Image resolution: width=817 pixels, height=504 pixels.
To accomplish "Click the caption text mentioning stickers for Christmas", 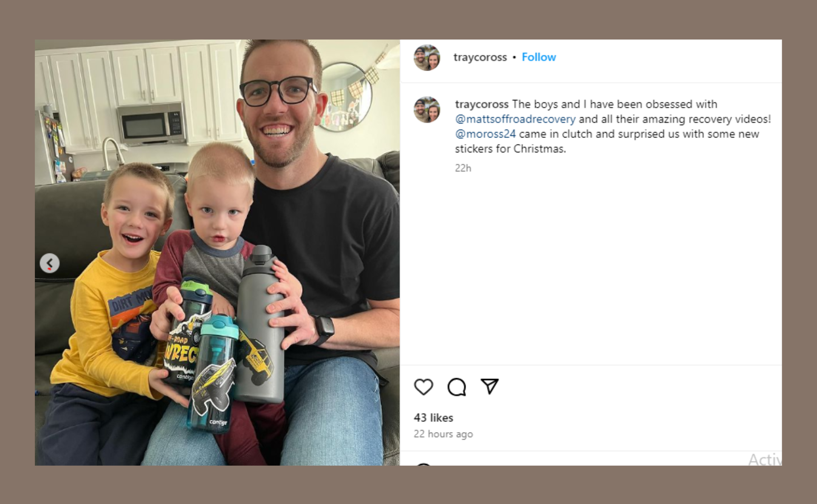I will click(x=510, y=149).
